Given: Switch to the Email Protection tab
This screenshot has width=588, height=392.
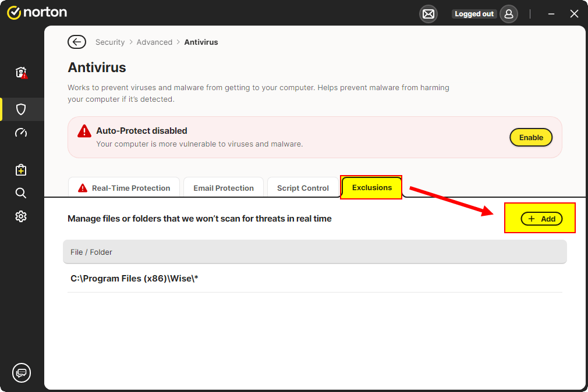Looking at the screenshot, I should [x=224, y=187].
